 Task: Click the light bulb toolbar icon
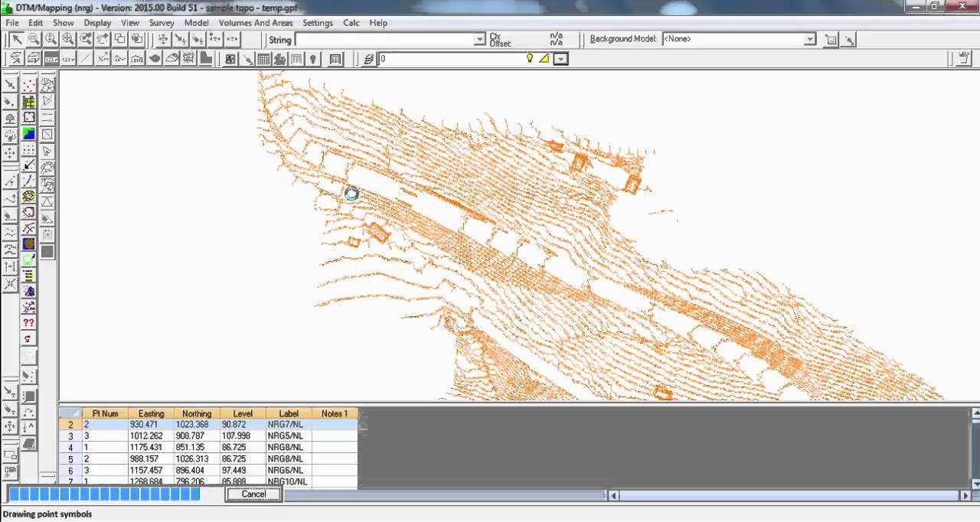[x=313, y=59]
